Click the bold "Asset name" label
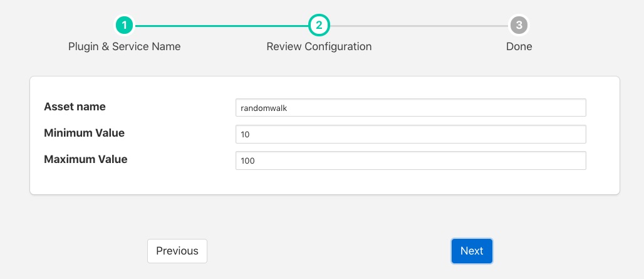Viewport: 644px width, 279px height. 75,107
